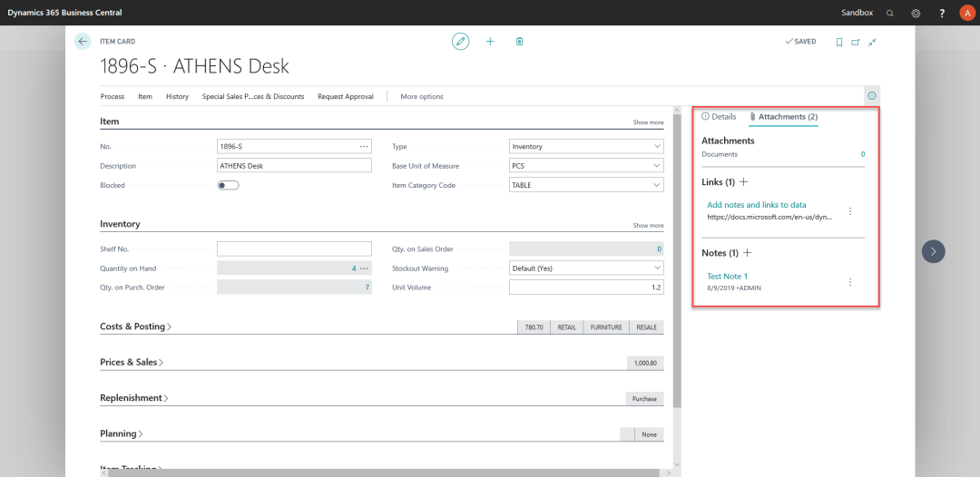Expand the Planning section
Image resolution: width=980 pixels, height=477 pixels.
point(122,433)
